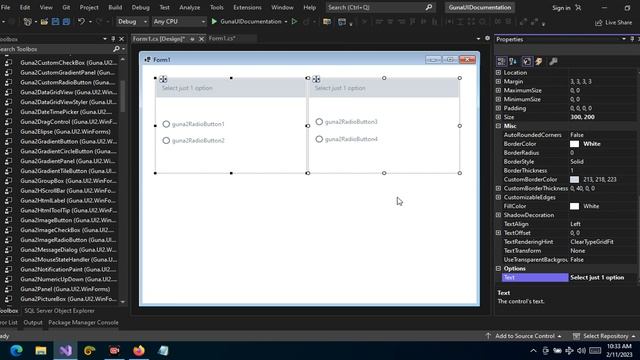Expand the ShadowDecoration property
Screen dimensions: 640x360
498,215
